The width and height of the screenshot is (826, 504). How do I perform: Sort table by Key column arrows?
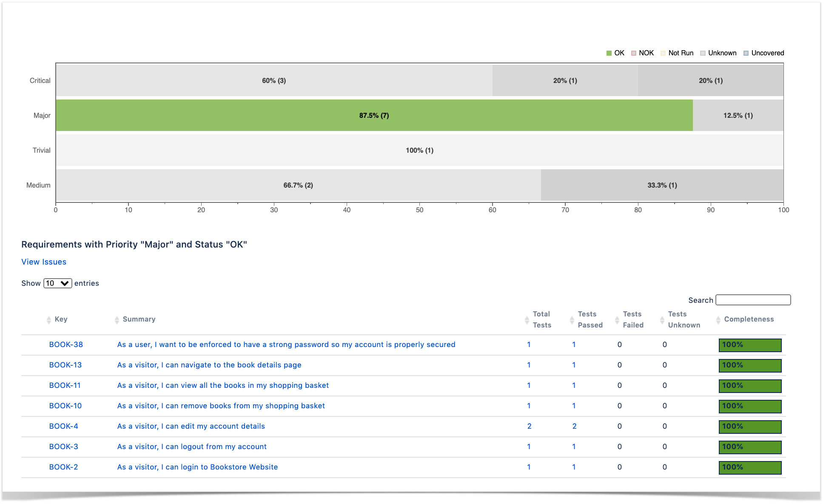point(48,320)
